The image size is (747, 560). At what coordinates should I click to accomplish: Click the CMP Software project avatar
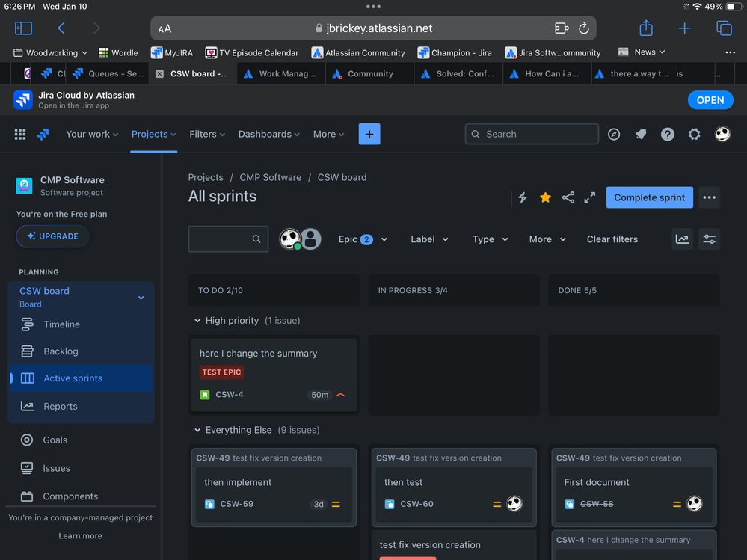(24, 185)
